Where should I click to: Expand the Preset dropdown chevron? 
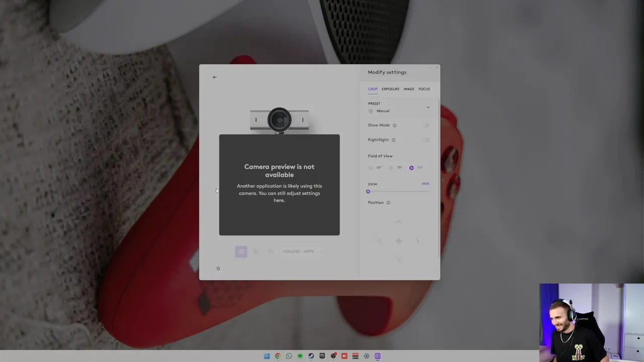(x=428, y=107)
